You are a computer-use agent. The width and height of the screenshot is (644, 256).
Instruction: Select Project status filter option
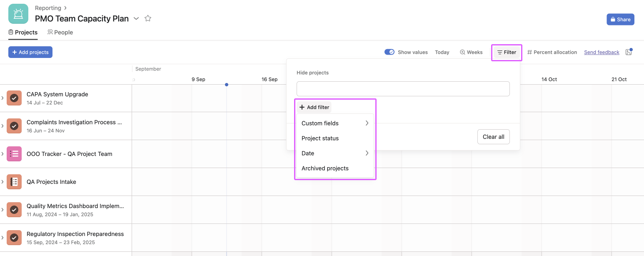click(x=320, y=138)
